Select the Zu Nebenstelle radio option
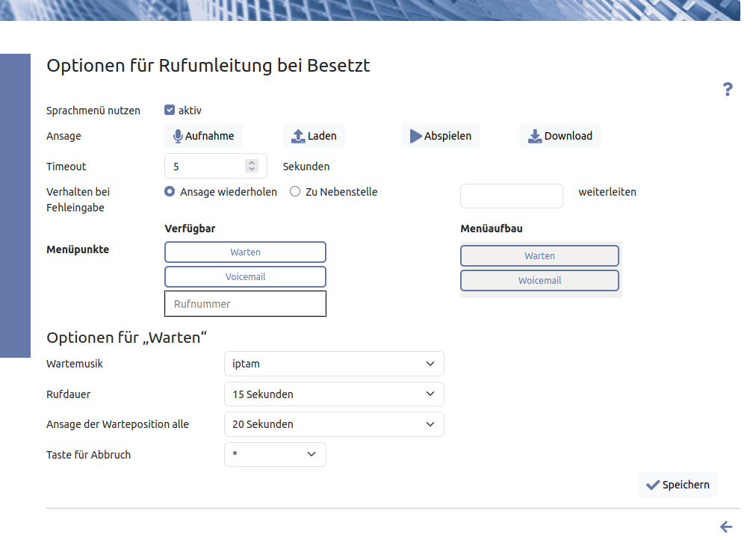 (295, 192)
